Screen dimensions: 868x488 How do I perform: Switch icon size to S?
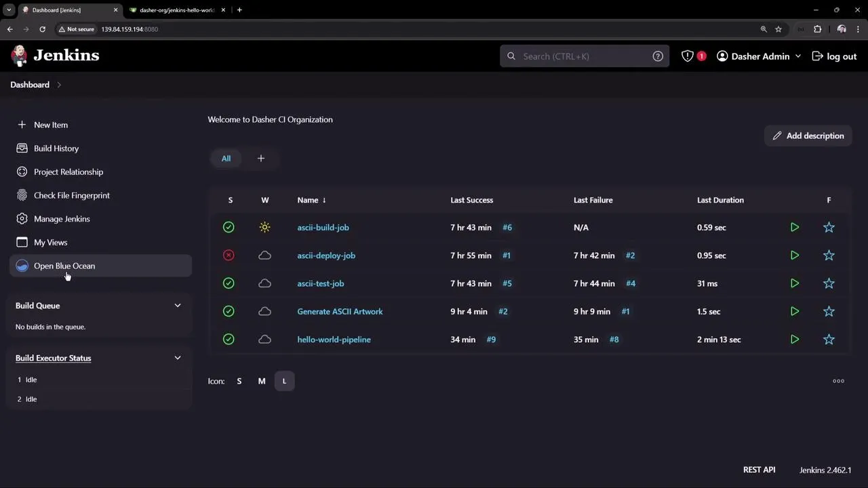tap(239, 381)
